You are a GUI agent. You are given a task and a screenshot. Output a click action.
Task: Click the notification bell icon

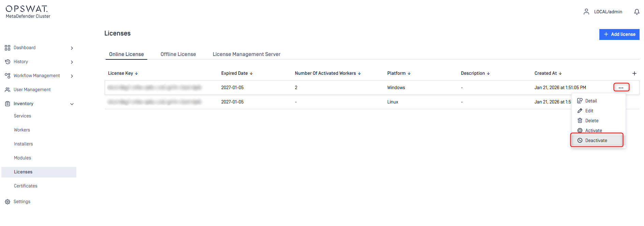pos(636,12)
